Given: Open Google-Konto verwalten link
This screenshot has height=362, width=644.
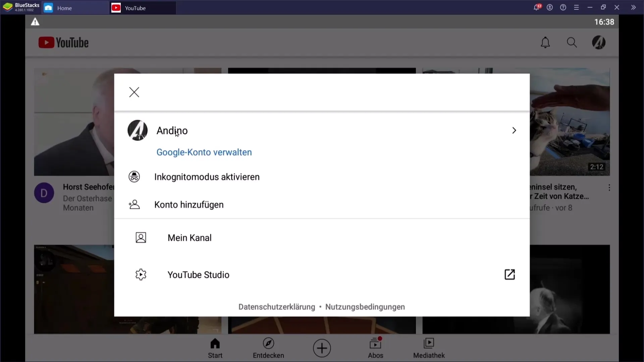Looking at the screenshot, I should [x=204, y=152].
